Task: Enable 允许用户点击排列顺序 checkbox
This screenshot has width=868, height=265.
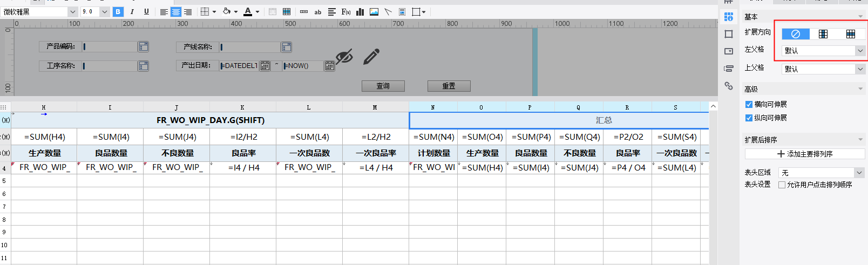Action: coord(782,185)
